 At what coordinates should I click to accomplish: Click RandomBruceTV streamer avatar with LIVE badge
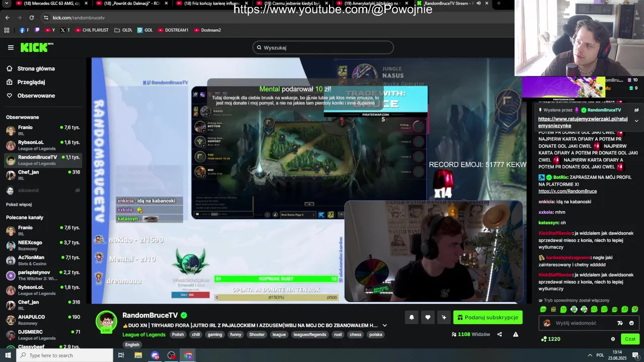tap(106, 322)
